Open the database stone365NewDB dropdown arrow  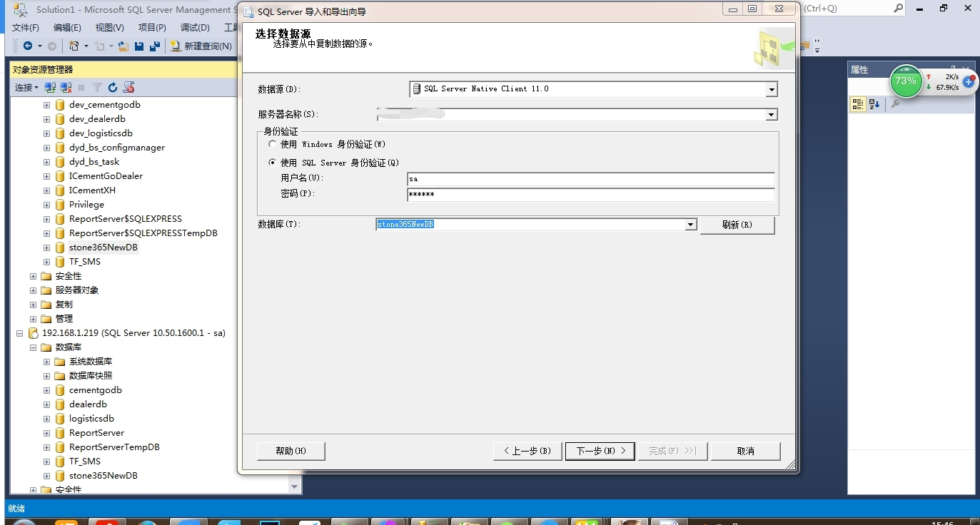(690, 225)
